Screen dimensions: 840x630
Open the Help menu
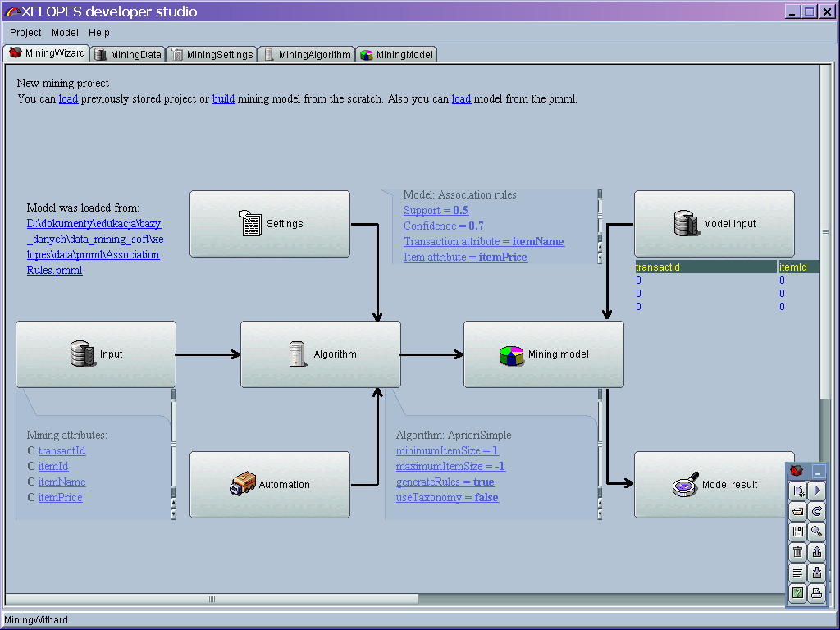(99, 33)
